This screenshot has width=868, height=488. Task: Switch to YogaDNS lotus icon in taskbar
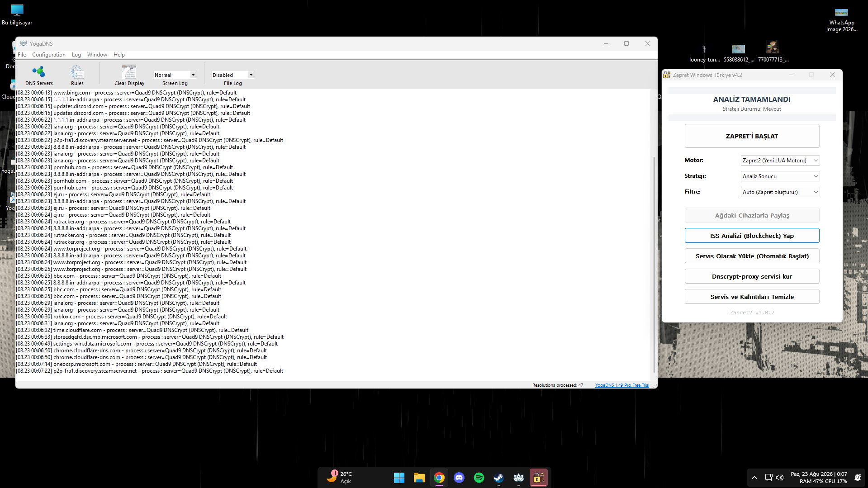point(518,478)
